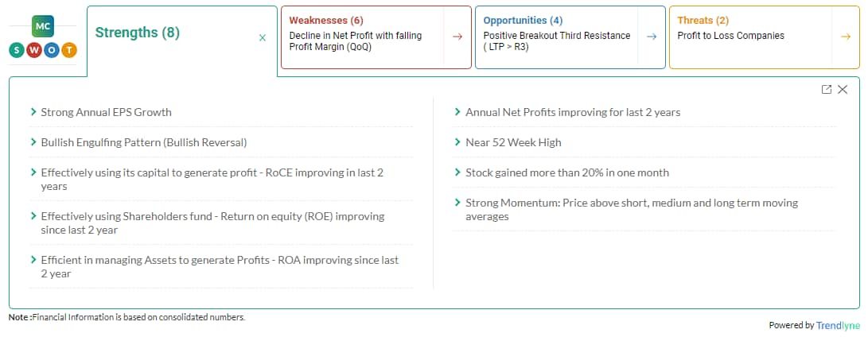
Task: Open Bullish Engulfing Pattern item
Action: click(144, 143)
